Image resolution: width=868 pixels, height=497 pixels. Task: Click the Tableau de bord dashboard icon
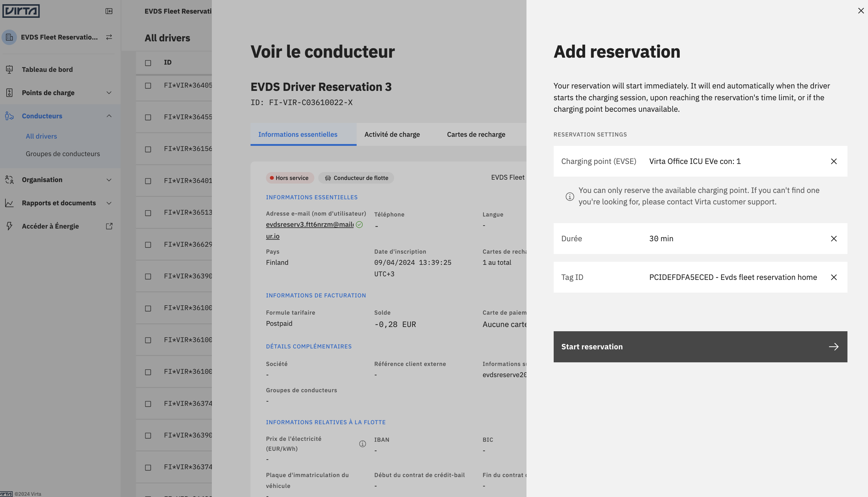[x=10, y=70]
